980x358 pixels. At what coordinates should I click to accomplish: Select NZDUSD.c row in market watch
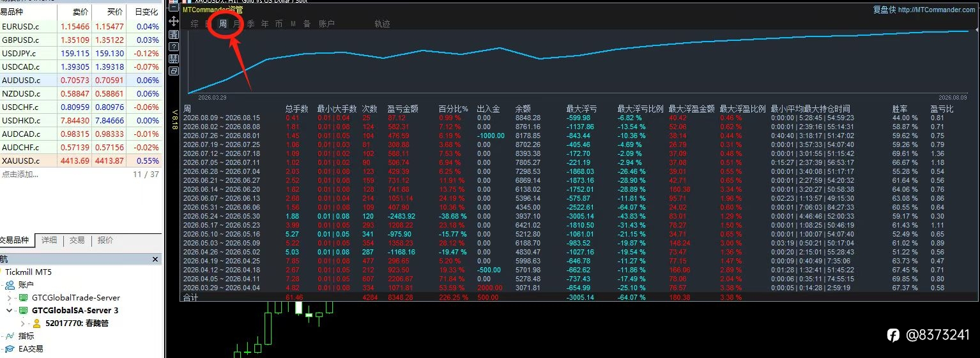click(80, 94)
